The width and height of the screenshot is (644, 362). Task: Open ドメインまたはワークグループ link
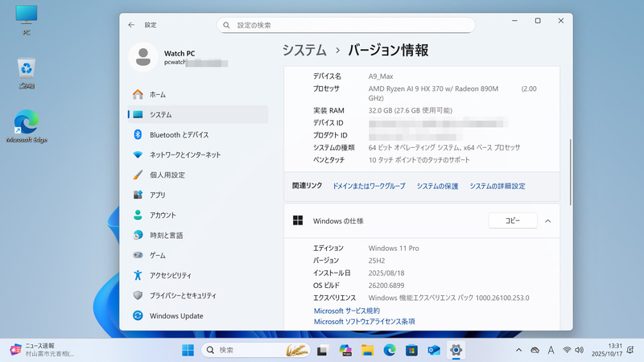click(369, 186)
